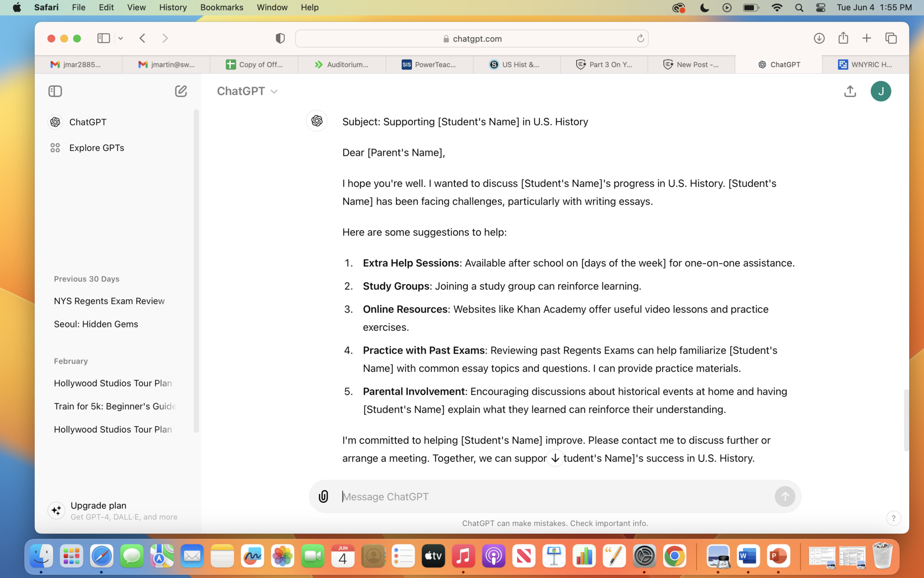Image resolution: width=924 pixels, height=578 pixels.
Task: Click the help question mark button
Action: tap(893, 518)
